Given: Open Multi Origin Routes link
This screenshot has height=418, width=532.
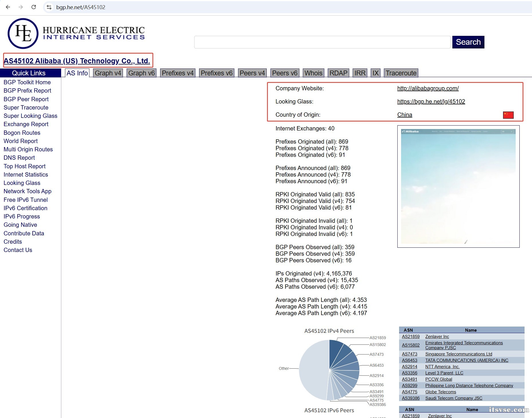Looking at the screenshot, I should point(28,149).
